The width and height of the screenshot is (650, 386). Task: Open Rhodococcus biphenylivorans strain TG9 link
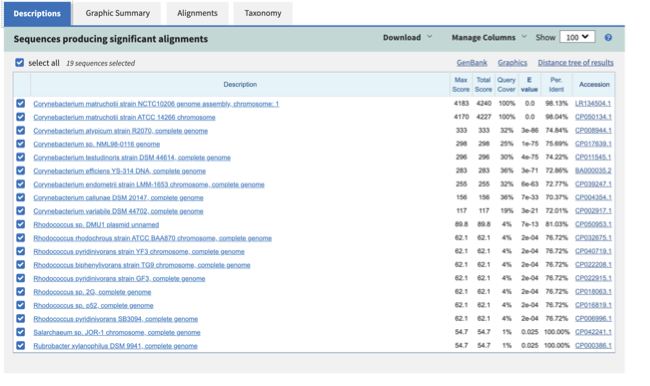[142, 265]
